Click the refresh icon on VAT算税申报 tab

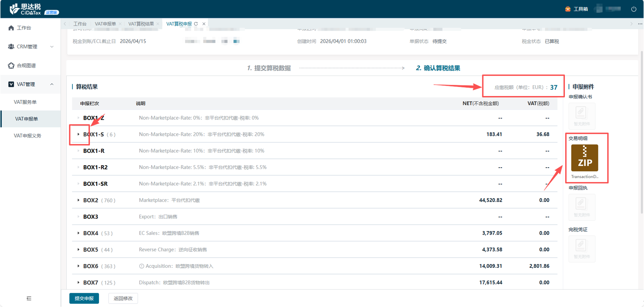(196, 24)
